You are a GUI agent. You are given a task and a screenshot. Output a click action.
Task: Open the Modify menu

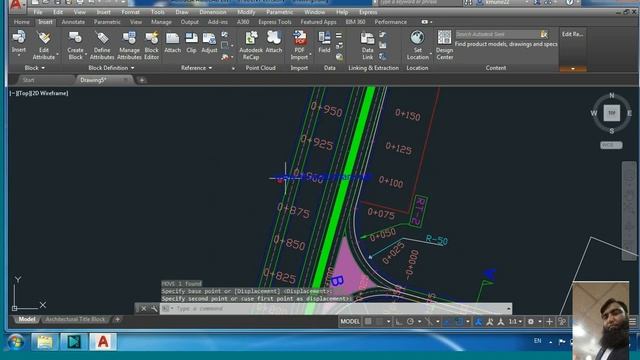246,12
